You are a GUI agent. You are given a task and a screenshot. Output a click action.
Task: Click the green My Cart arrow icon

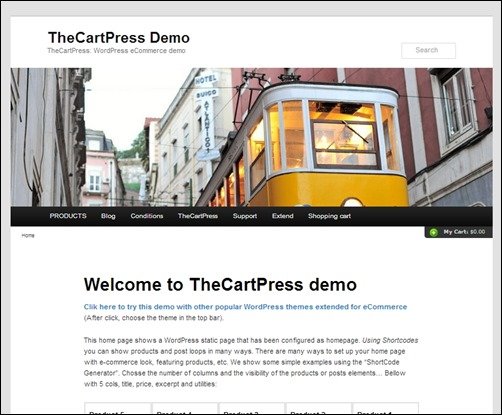[x=433, y=232]
